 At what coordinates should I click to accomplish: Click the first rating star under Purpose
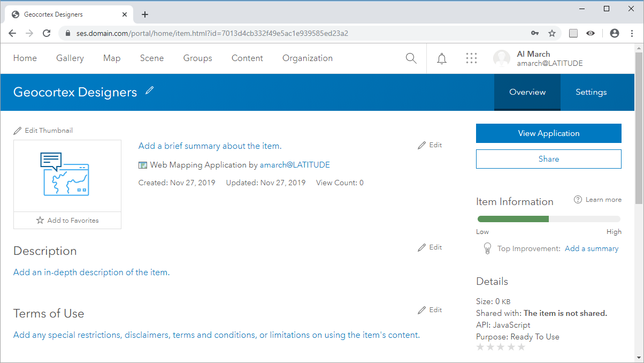480,347
